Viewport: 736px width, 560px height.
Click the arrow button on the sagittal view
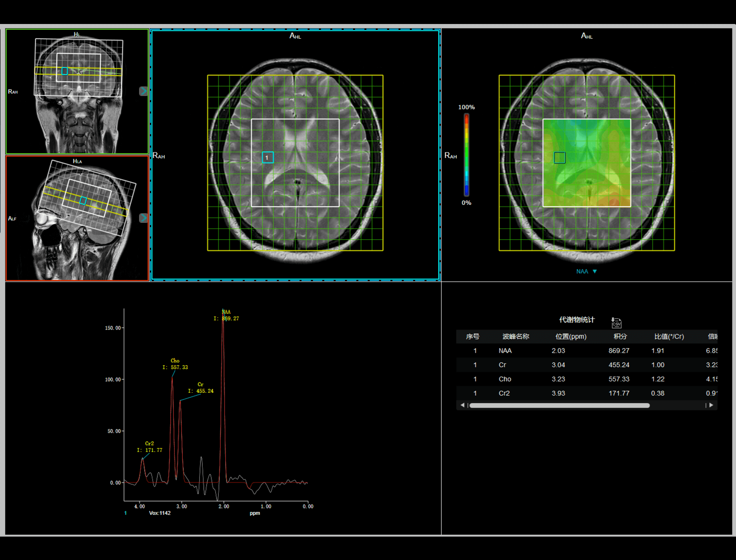(143, 218)
